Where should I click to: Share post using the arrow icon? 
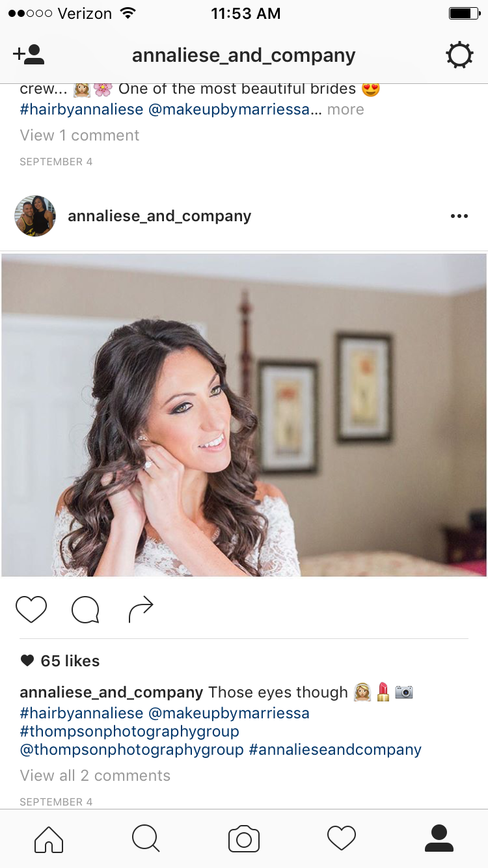click(141, 610)
